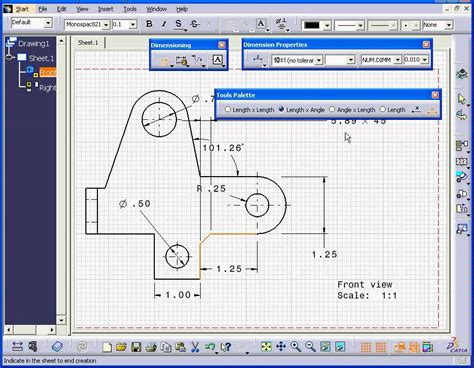Open the Monospac821 font dropdown
474x368 pixels.
[x=106, y=25]
